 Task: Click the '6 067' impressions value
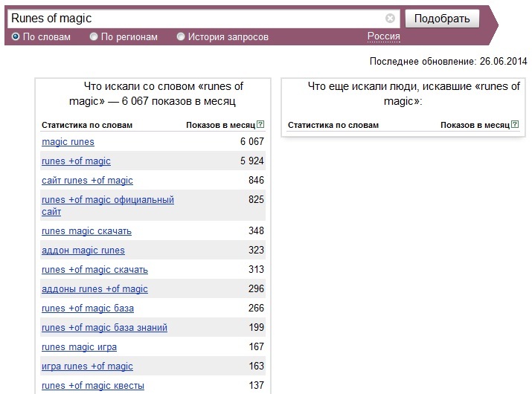252,141
